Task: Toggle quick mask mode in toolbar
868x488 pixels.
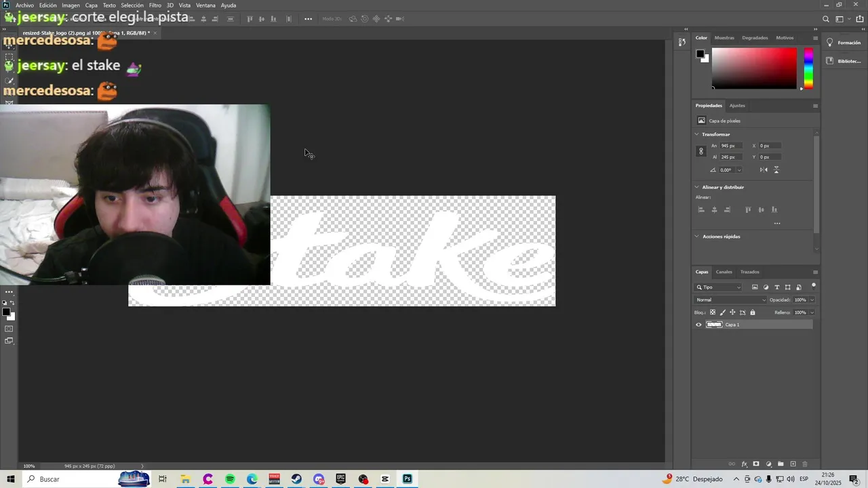Action: (9, 329)
